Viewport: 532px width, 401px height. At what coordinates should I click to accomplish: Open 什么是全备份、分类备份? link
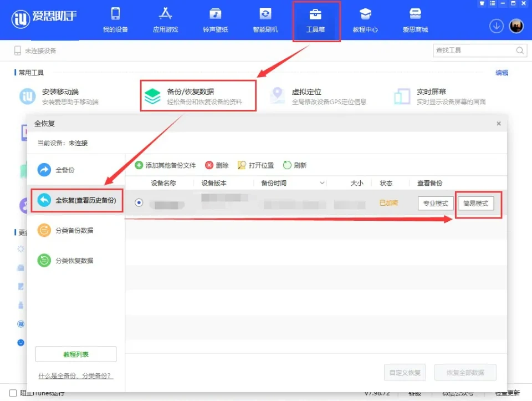[x=76, y=375]
